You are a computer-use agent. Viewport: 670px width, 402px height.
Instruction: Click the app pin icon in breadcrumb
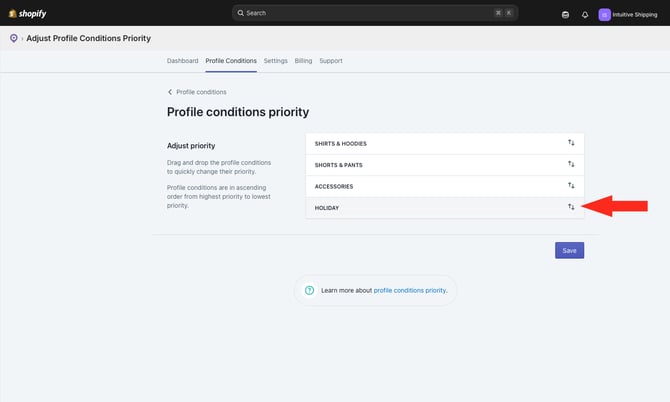(x=14, y=38)
